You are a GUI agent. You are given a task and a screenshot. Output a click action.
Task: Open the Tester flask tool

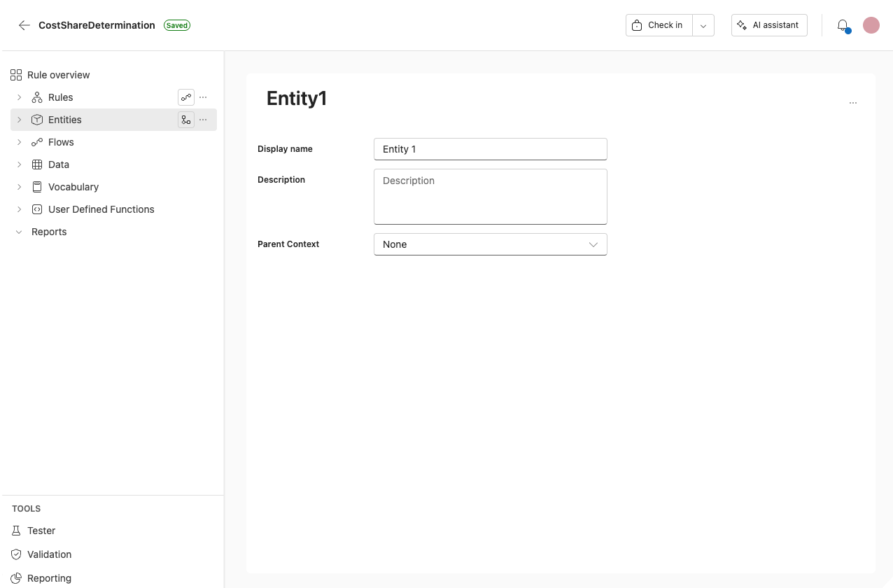coord(16,531)
